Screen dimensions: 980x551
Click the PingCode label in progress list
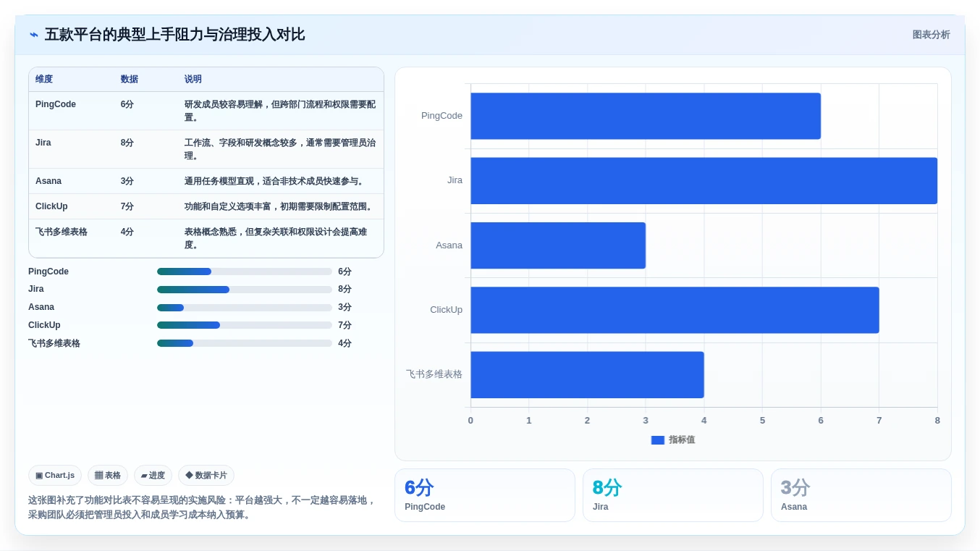pos(48,272)
